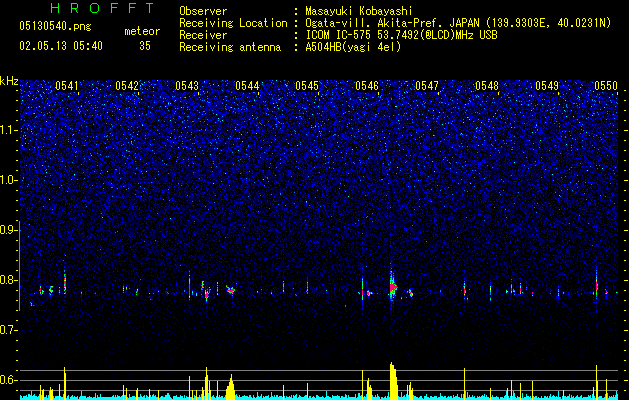
Task: Click the 0550 time marker
Action: coord(606,86)
